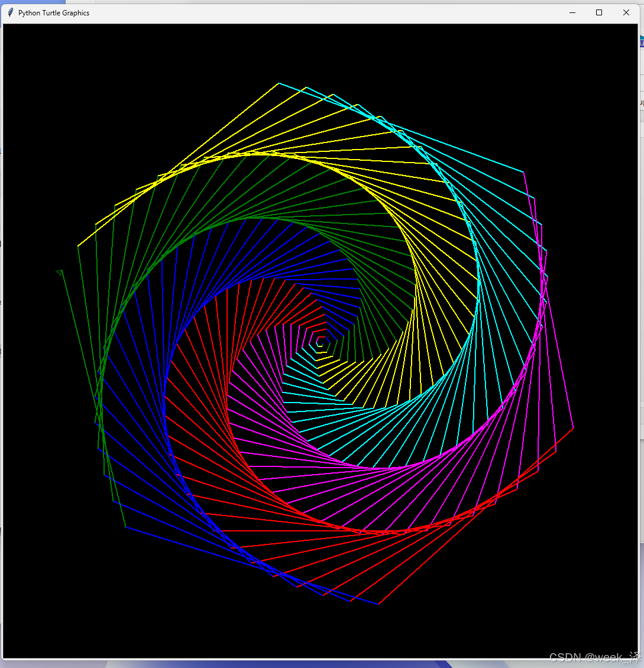This screenshot has height=668, width=644.
Task: Maximize the Python Turtle Graphics window
Action: pyautogui.click(x=599, y=13)
